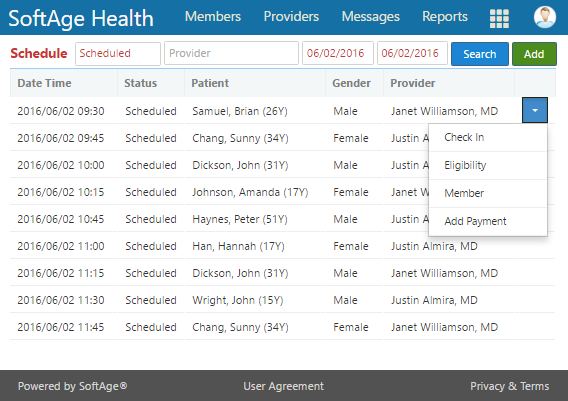The image size is (568, 401).
Task: Click the blue Search button
Action: (480, 54)
